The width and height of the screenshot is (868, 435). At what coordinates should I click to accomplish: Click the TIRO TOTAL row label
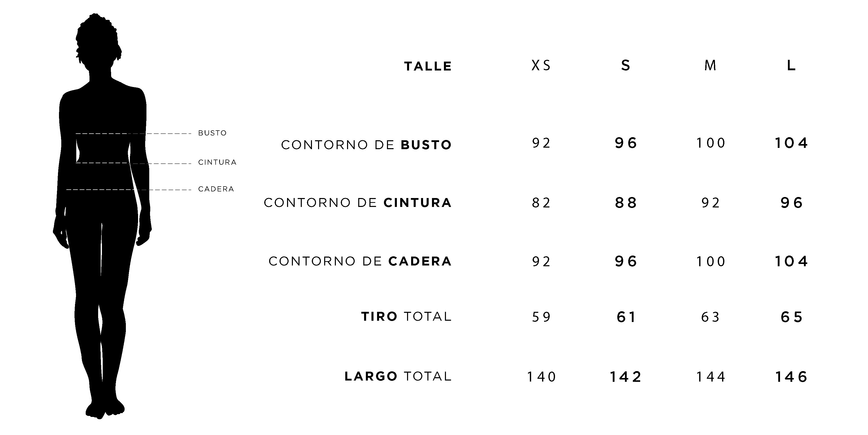406,316
